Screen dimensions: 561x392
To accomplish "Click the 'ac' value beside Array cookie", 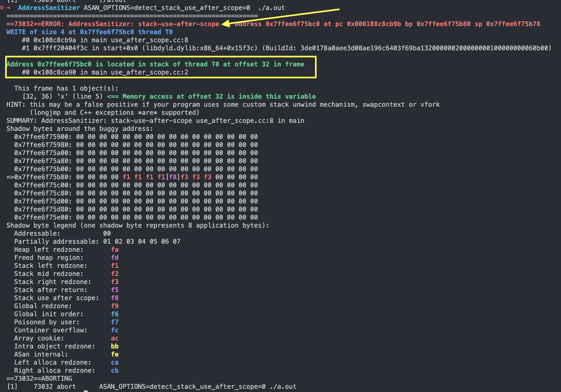I will [x=115, y=338].
